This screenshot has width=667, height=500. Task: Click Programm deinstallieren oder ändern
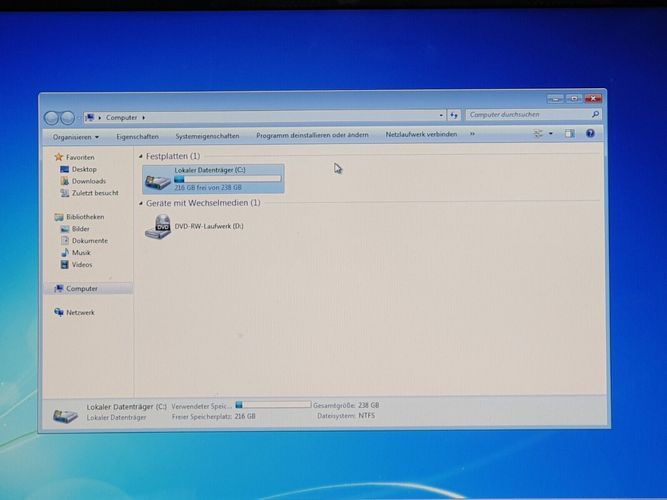(x=312, y=135)
